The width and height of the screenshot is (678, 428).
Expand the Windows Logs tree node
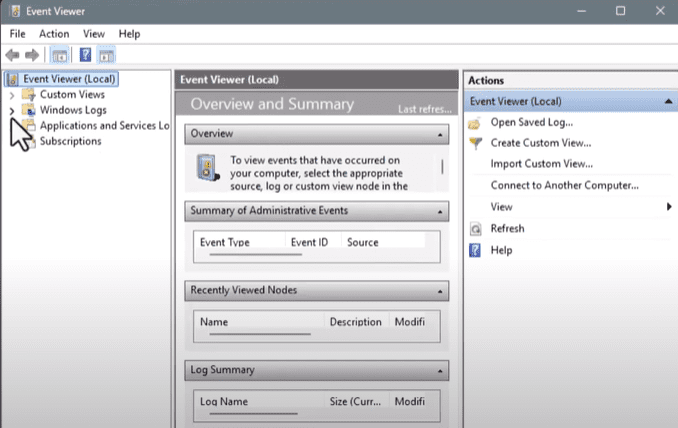[11, 110]
